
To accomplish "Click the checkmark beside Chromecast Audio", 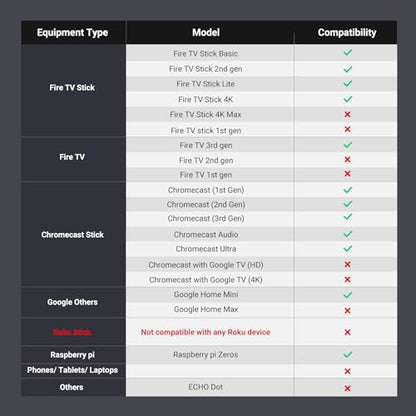I will click(348, 234).
